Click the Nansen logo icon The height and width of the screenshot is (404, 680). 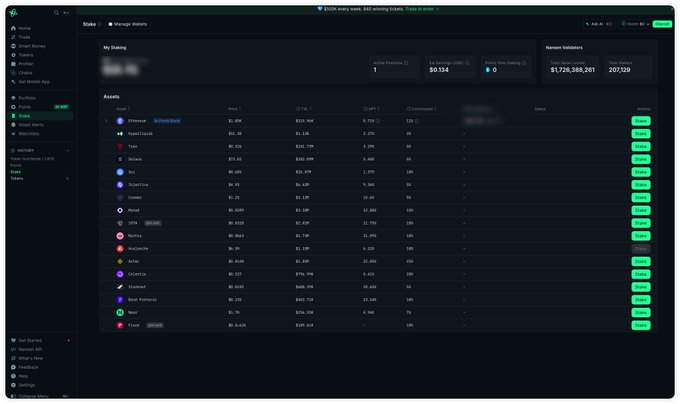click(x=13, y=13)
